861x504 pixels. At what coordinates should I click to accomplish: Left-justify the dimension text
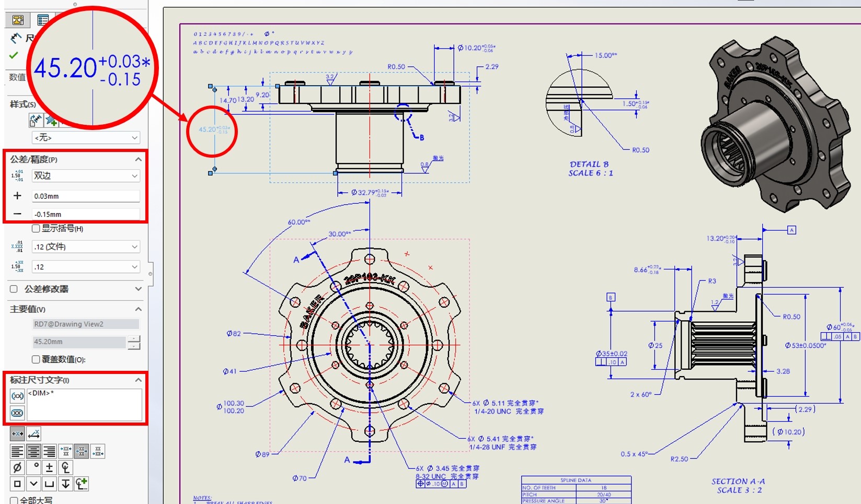(x=17, y=451)
